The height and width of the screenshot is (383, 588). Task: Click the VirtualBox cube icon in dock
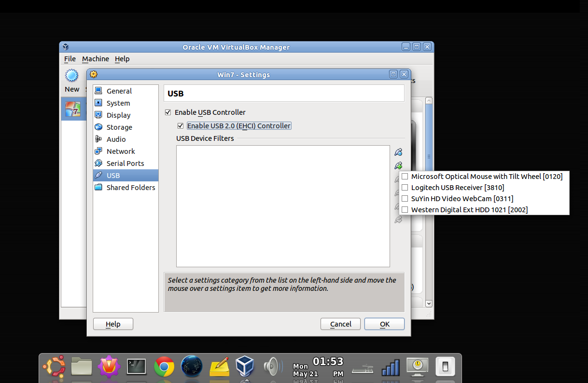pos(245,367)
